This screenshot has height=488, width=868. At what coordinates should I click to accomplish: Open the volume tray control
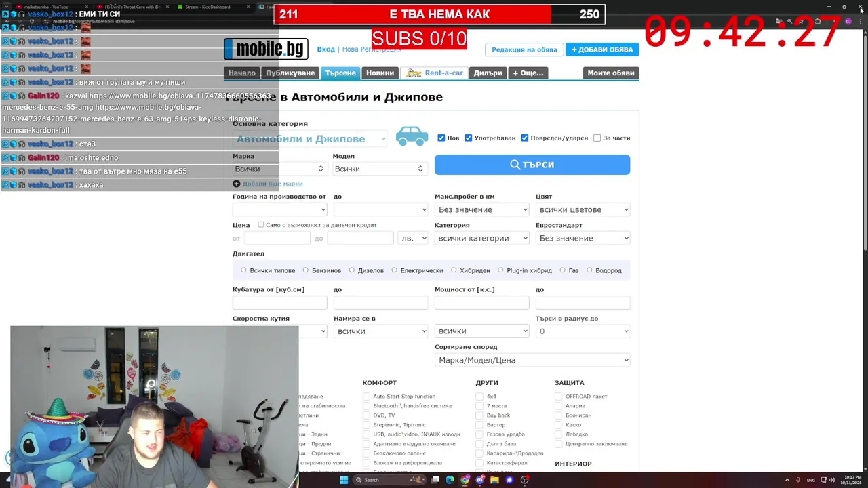(831, 480)
